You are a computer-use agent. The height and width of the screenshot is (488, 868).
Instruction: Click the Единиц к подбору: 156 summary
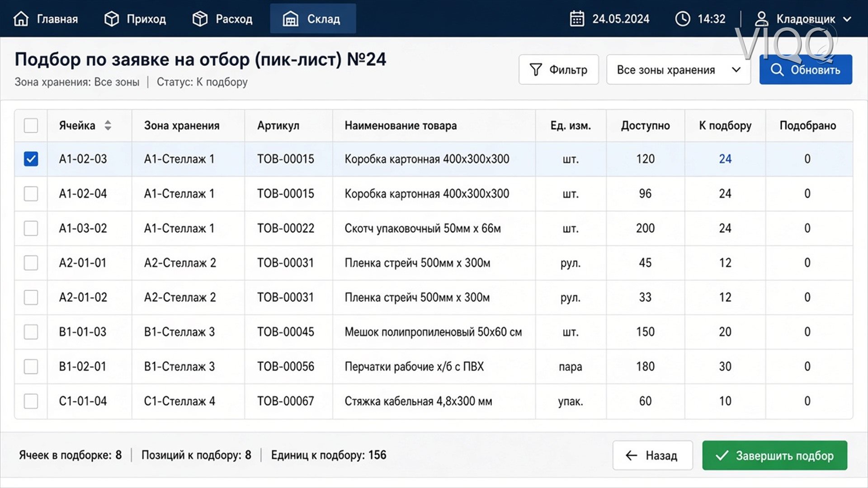pyautogui.click(x=329, y=455)
